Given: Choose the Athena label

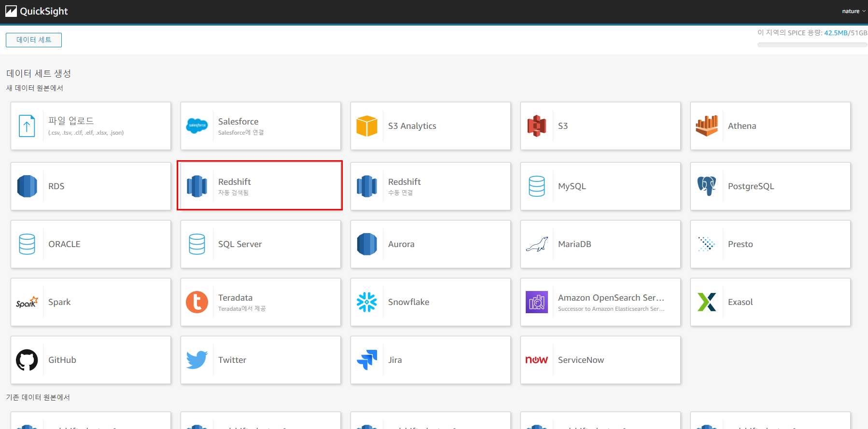Looking at the screenshot, I should [742, 126].
